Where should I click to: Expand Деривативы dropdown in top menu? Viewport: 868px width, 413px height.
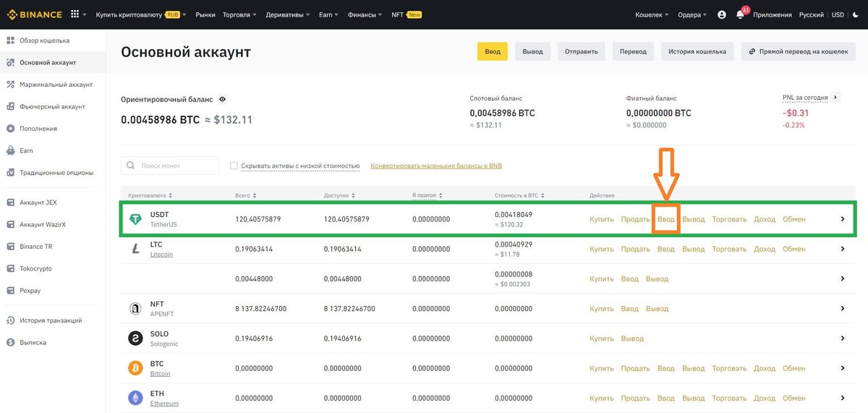[288, 14]
